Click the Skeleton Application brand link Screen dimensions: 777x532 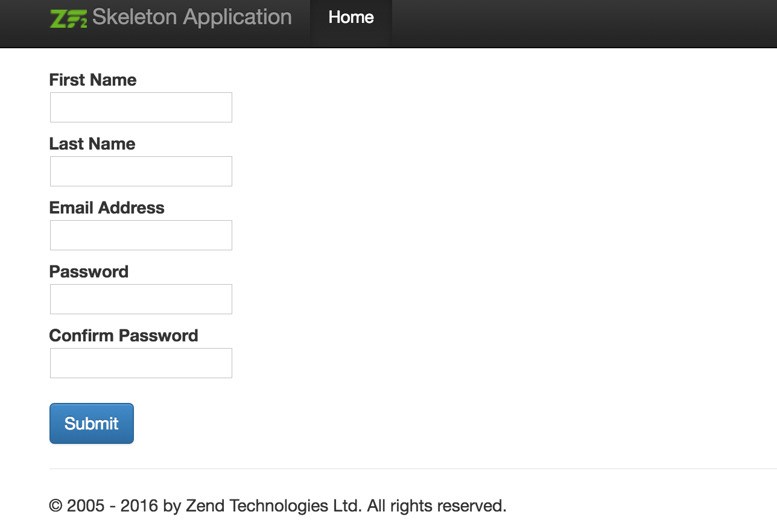click(191, 17)
